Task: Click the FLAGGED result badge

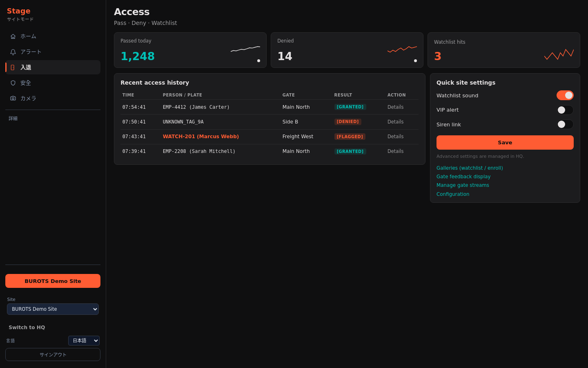Action: tap(350, 137)
